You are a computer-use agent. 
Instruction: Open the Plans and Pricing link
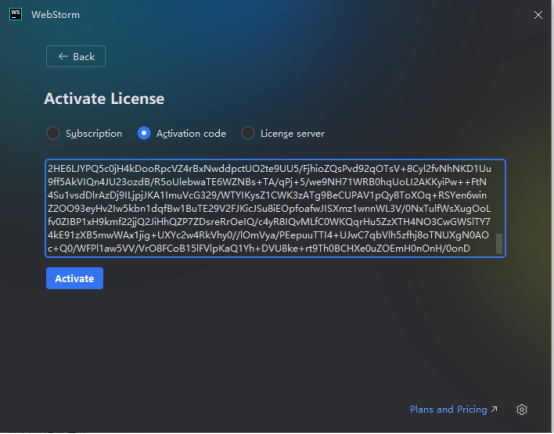(x=454, y=410)
